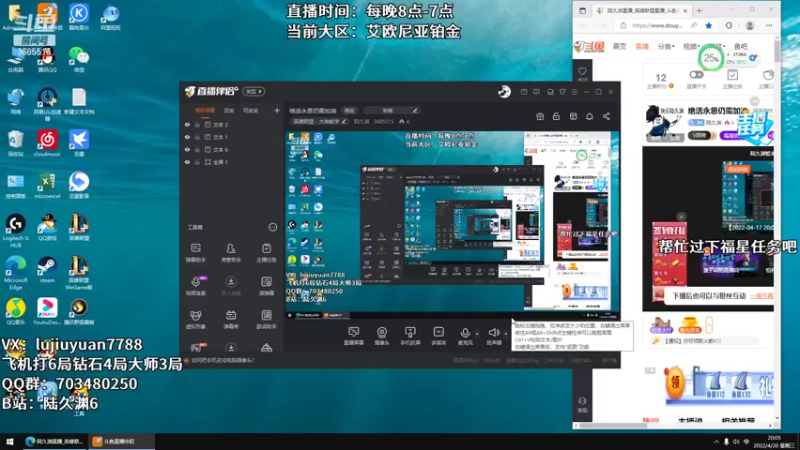Edit the stream title with pencil icon
Screen dimensions: 800x450
(x=415, y=110)
